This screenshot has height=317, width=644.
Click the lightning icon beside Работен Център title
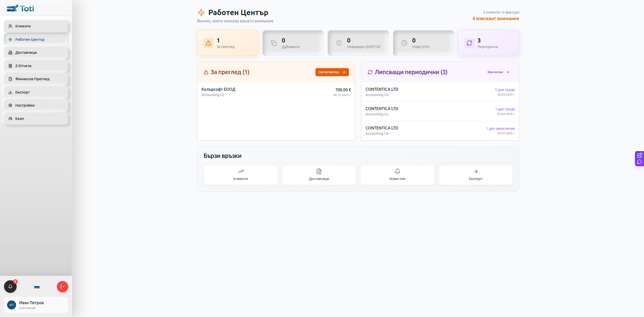201,12
